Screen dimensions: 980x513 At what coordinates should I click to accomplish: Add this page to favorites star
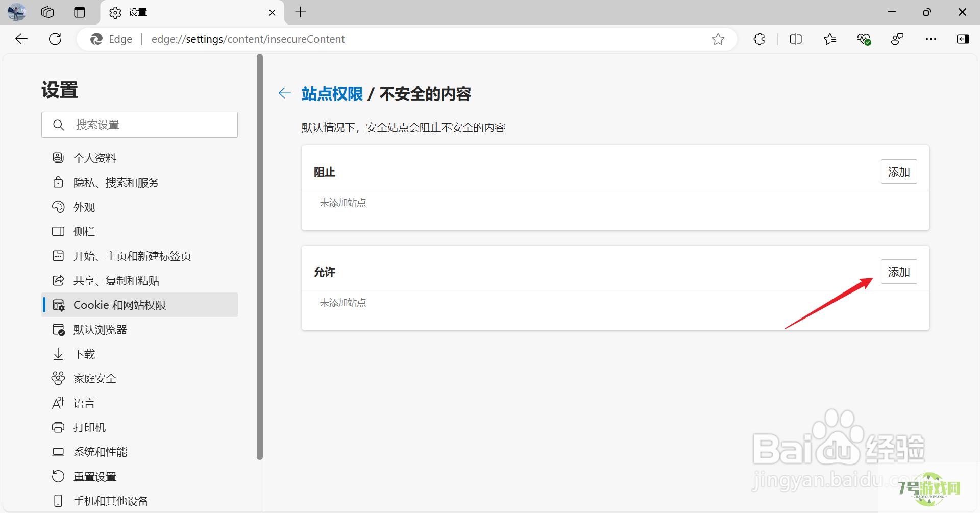pyautogui.click(x=718, y=39)
